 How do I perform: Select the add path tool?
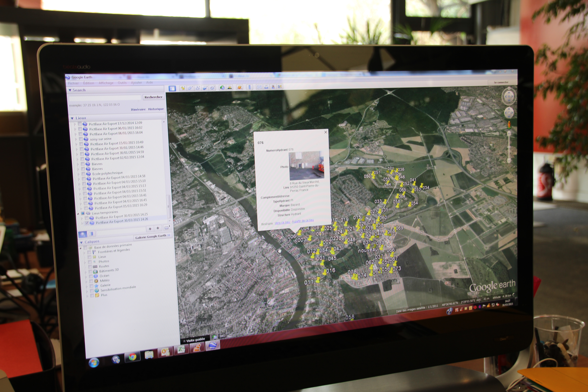[x=198, y=88]
